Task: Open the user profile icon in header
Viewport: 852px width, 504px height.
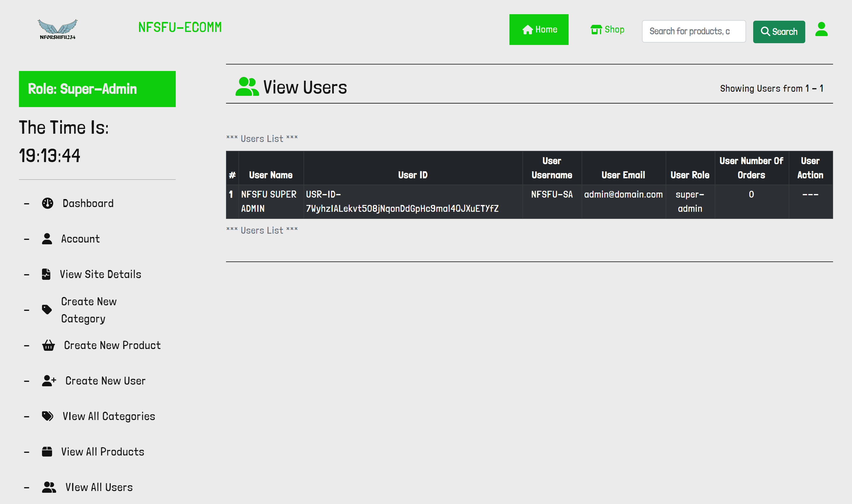Action: coord(821,30)
